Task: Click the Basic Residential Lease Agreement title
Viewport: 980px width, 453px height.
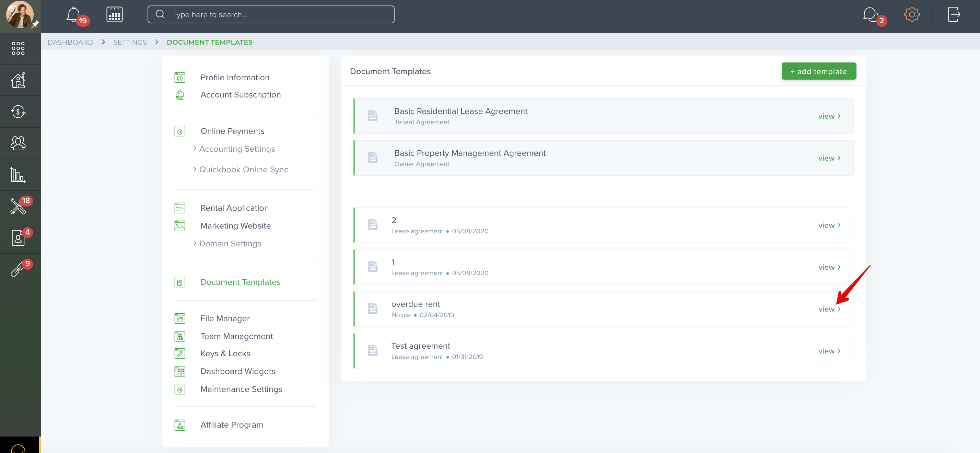Action: coord(460,112)
